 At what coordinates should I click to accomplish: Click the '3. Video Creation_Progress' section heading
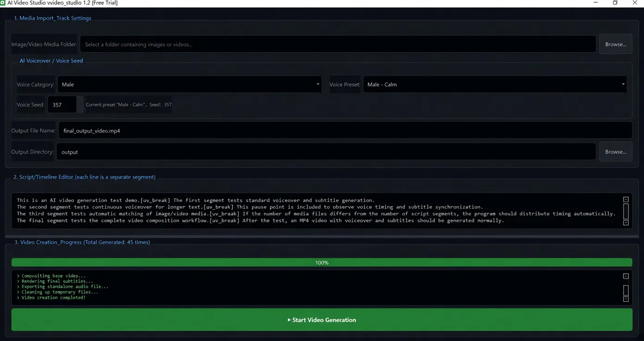[82, 242]
